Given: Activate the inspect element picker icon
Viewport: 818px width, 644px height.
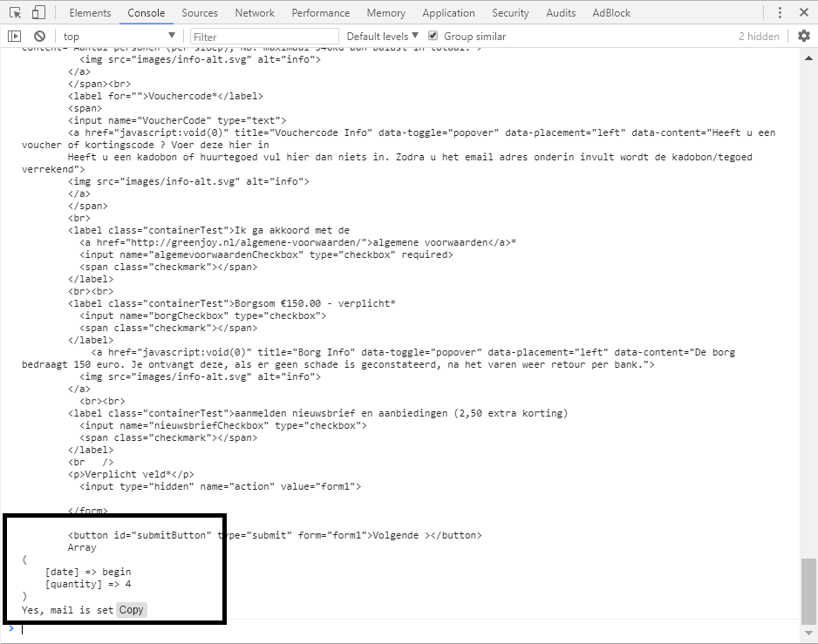Looking at the screenshot, I should pos(15,12).
